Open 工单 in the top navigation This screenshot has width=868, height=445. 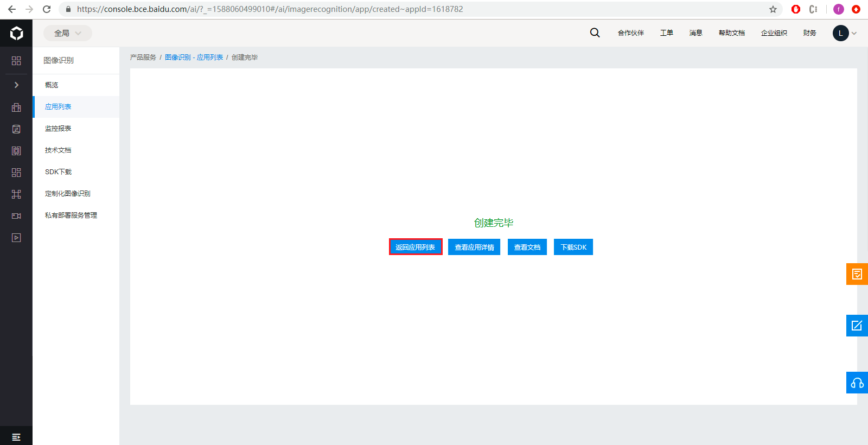point(667,33)
